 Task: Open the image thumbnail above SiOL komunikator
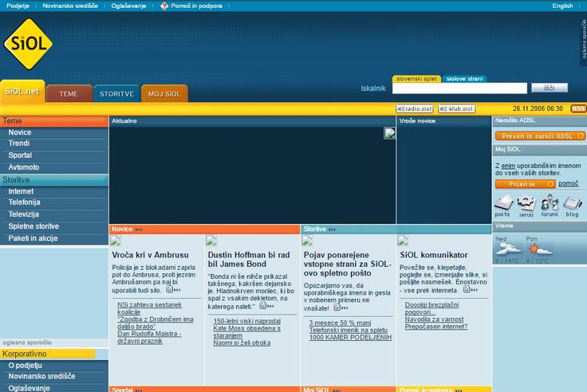pyautogui.click(x=403, y=240)
